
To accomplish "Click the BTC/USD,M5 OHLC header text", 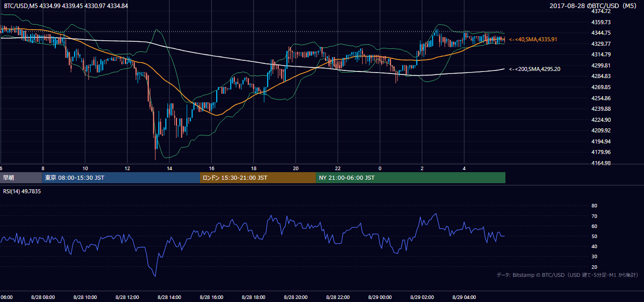I will click(66, 6).
